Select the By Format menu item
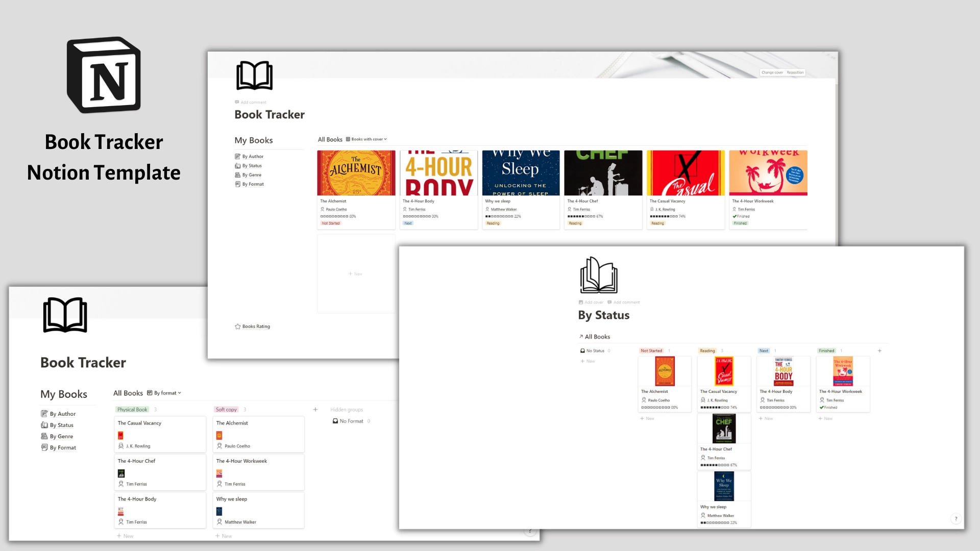This screenshot has width=980, height=551. [x=62, y=447]
